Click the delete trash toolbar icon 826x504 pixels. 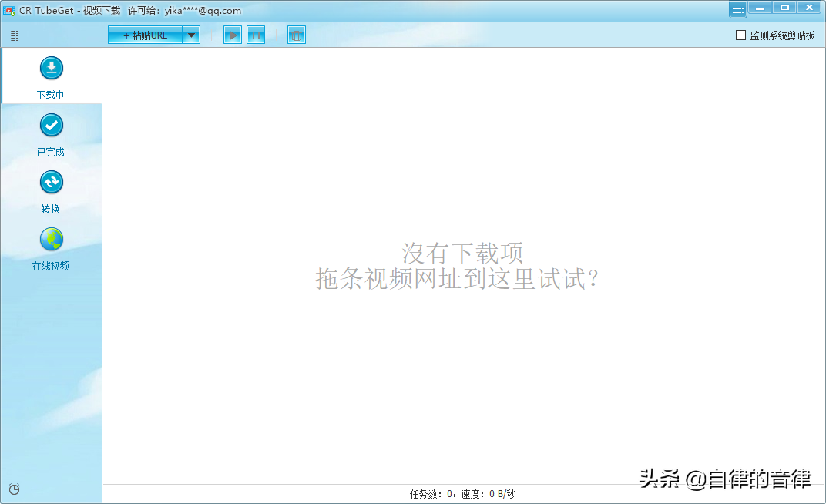click(297, 35)
